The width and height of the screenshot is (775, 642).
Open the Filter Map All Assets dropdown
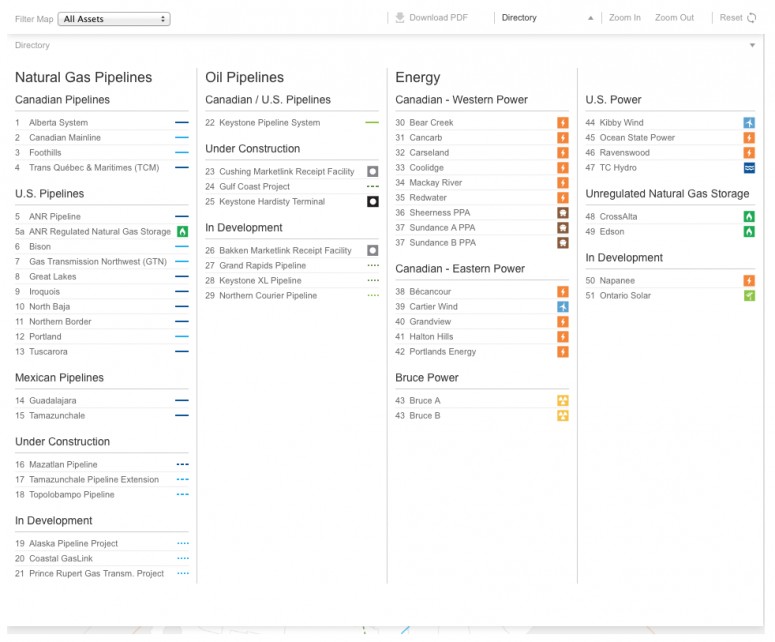tap(114, 19)
